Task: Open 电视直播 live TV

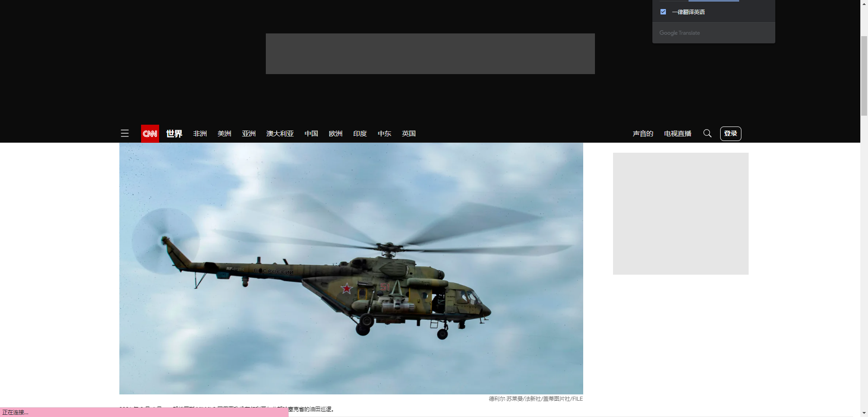Action: point(677,133)
